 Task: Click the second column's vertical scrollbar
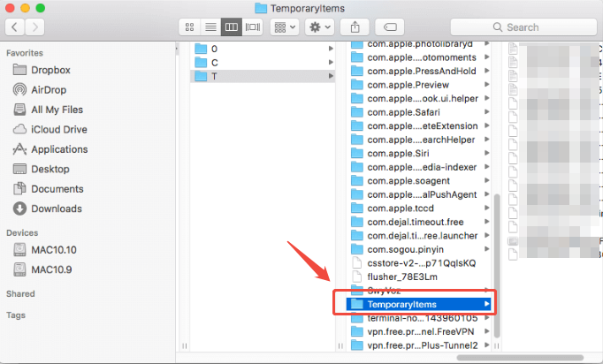click(497, 266)
